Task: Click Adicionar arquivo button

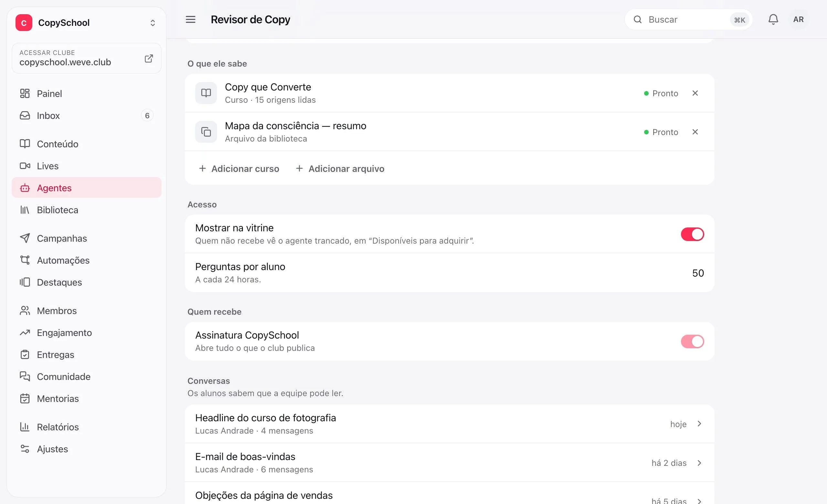Action: click(340, 168)
